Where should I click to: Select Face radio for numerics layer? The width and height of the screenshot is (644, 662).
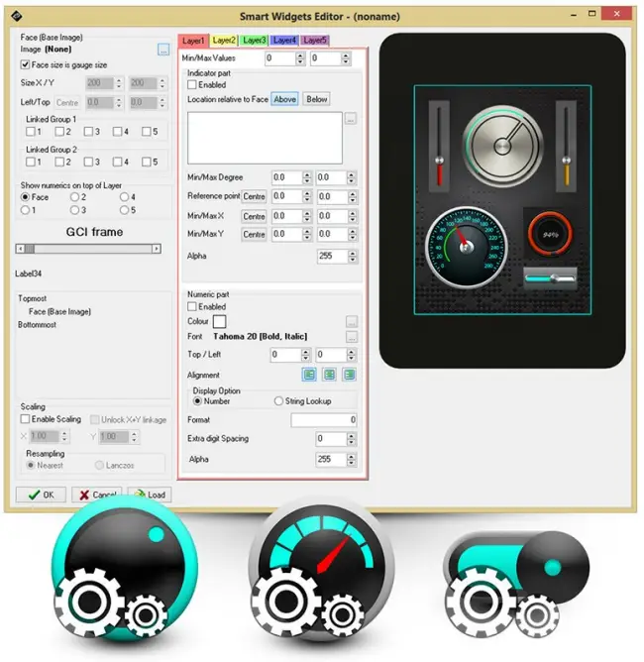tap(25, 197)
